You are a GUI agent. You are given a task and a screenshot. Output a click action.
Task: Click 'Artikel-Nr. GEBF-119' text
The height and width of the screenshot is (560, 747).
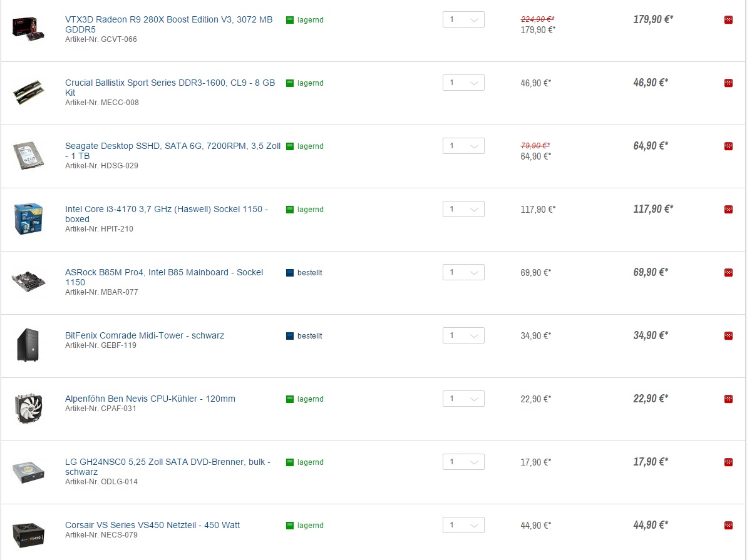(x=101, y=345)
